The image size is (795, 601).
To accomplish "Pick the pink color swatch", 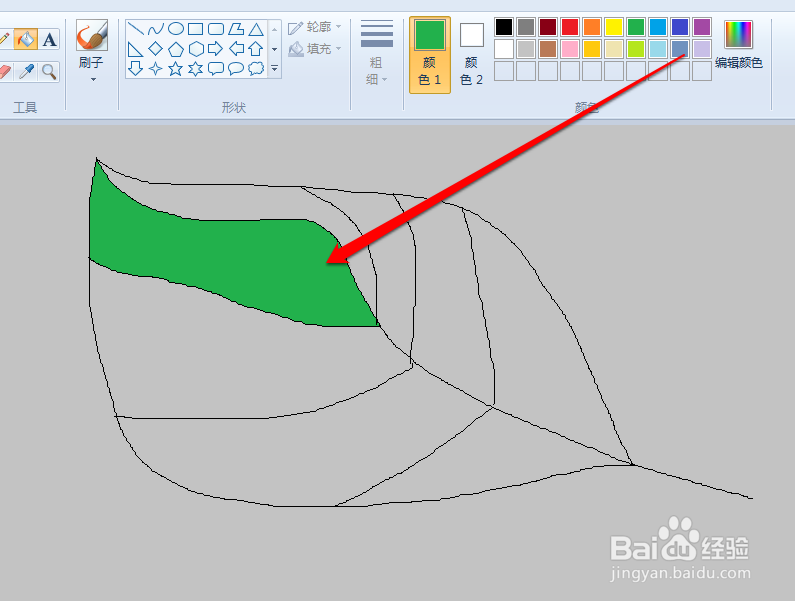I will [x=570, y=49].
